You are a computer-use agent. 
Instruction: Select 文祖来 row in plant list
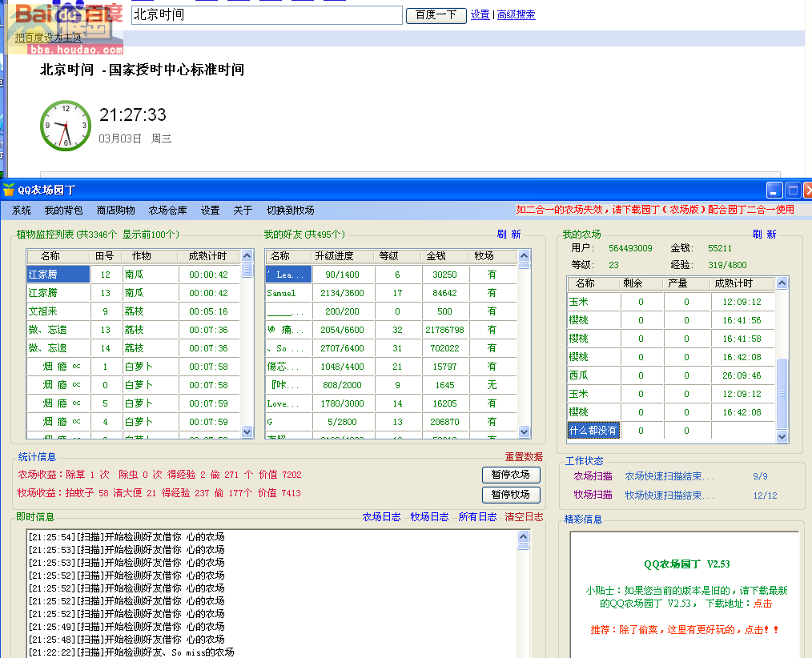(x=133, y=311)
